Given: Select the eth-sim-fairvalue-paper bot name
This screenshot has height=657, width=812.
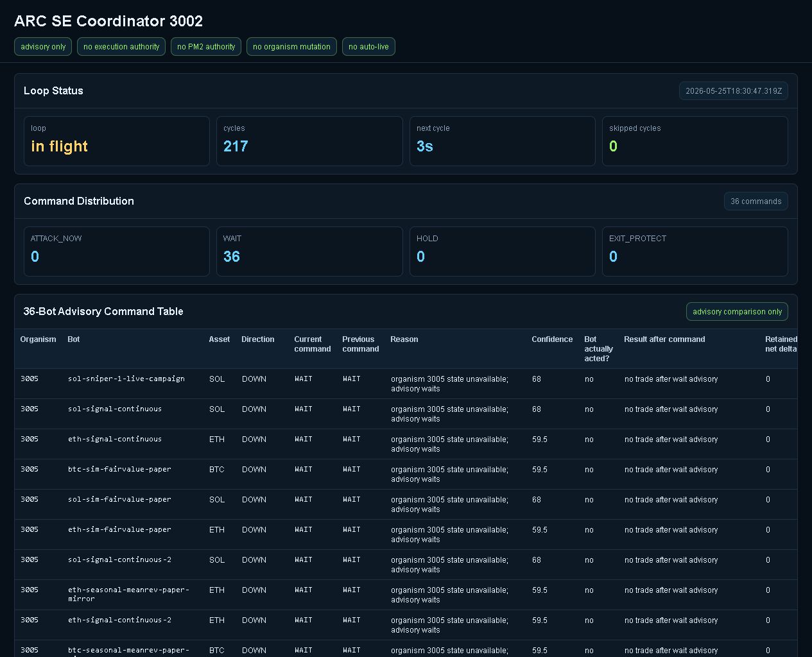Looking at the screenshot, I should tap(119, 529).
